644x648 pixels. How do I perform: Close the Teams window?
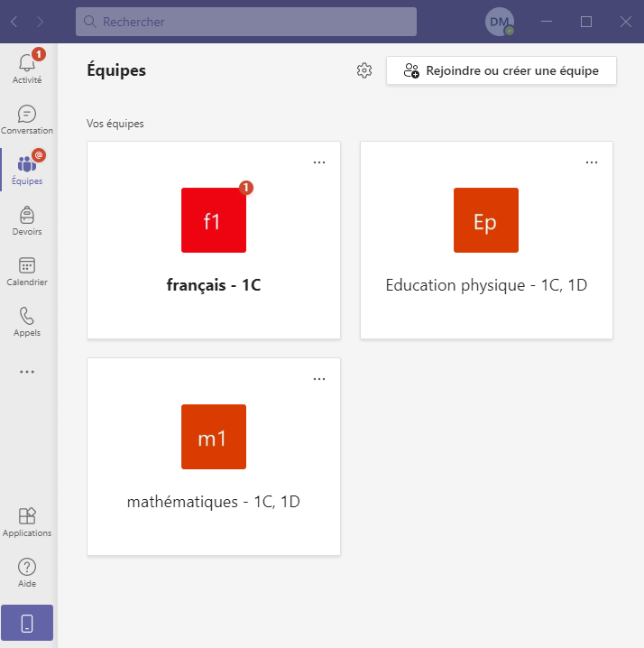626,22
